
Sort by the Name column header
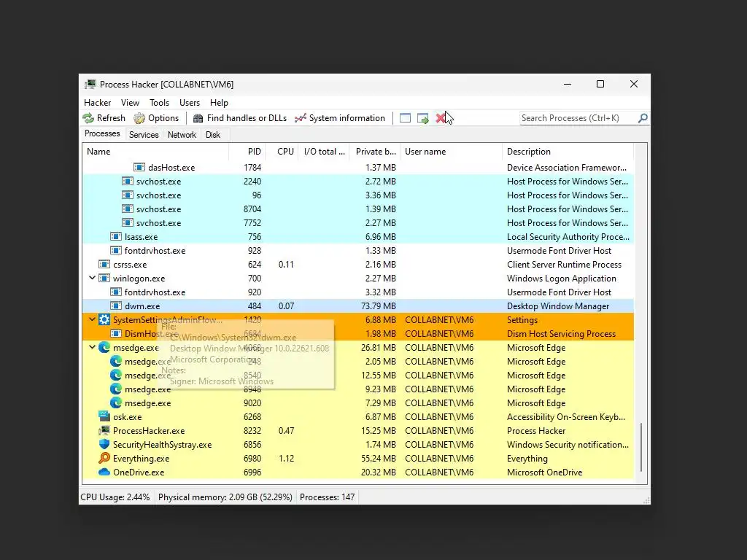pyautogui.click(x=155, y=152)
